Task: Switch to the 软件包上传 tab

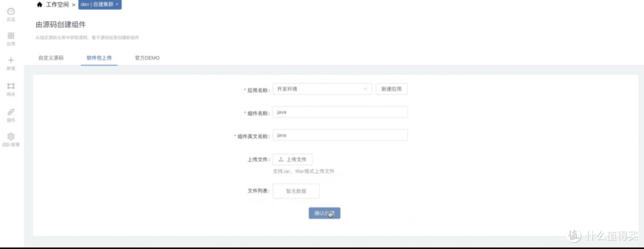Action: point(99,58)
